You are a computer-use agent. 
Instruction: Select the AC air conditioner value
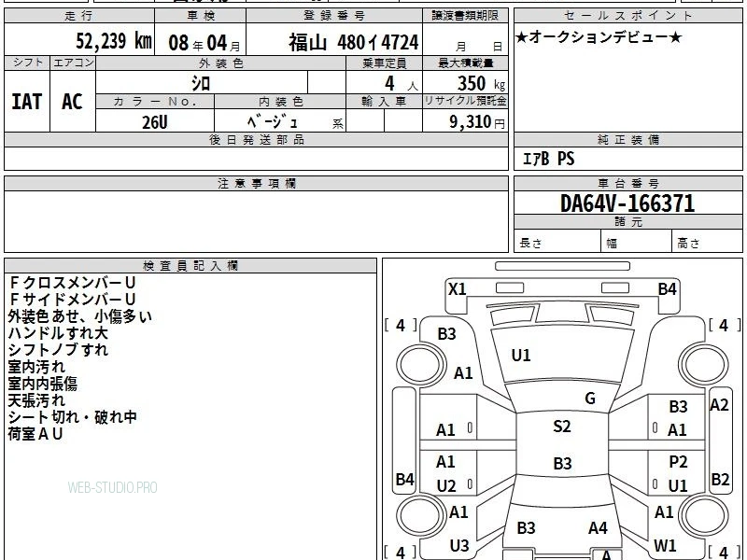tap(72, 102)
